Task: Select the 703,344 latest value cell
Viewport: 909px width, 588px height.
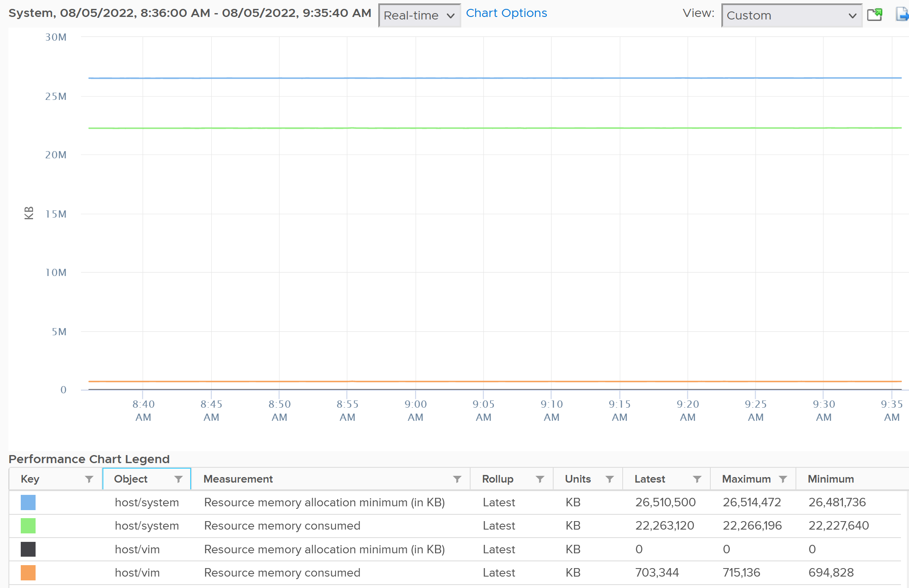Action: [x=657, y=573]
